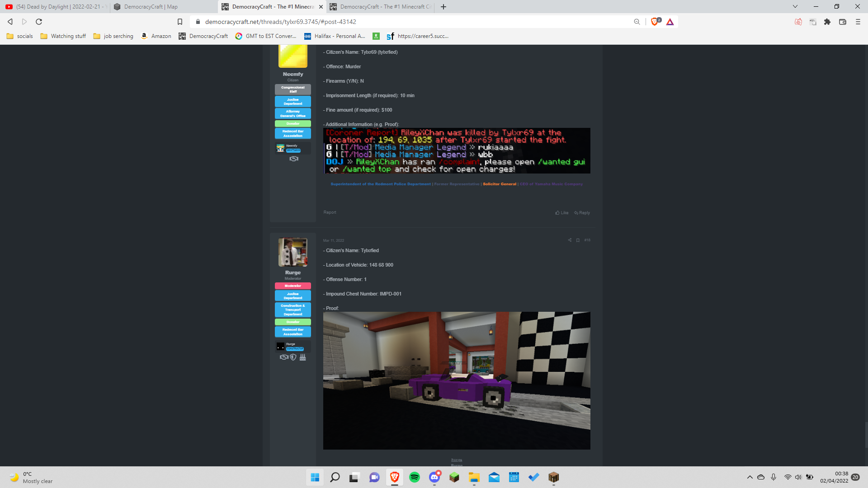Image resolution: width=868 pixels, height=488 pixels.
Task: Open Rurge's user profile name
Action: click(293, 272)
